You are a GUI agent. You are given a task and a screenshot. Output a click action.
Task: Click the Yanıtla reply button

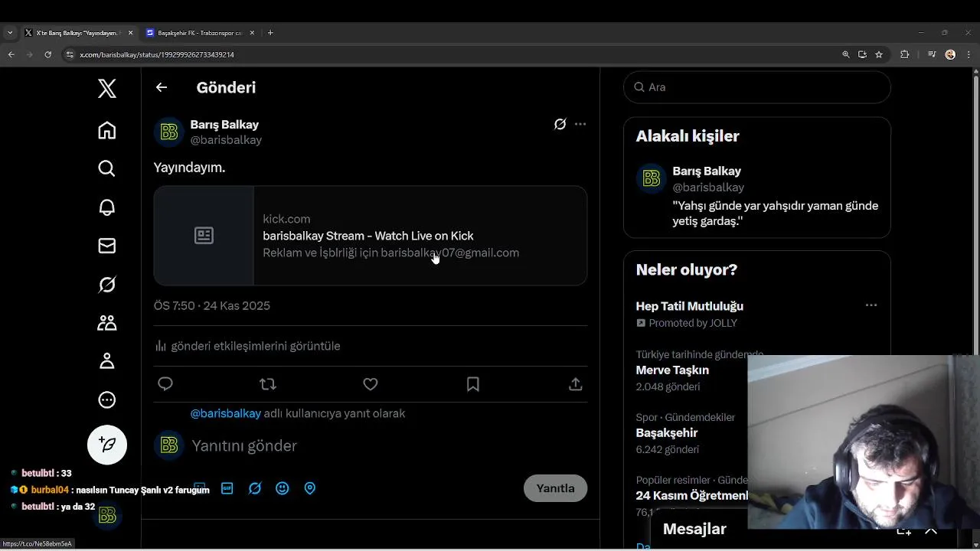(x=555, y=488)
